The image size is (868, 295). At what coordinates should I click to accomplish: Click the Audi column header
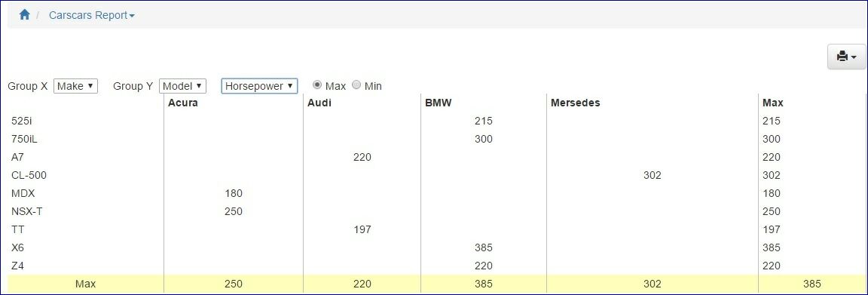[x=319, y=103]
